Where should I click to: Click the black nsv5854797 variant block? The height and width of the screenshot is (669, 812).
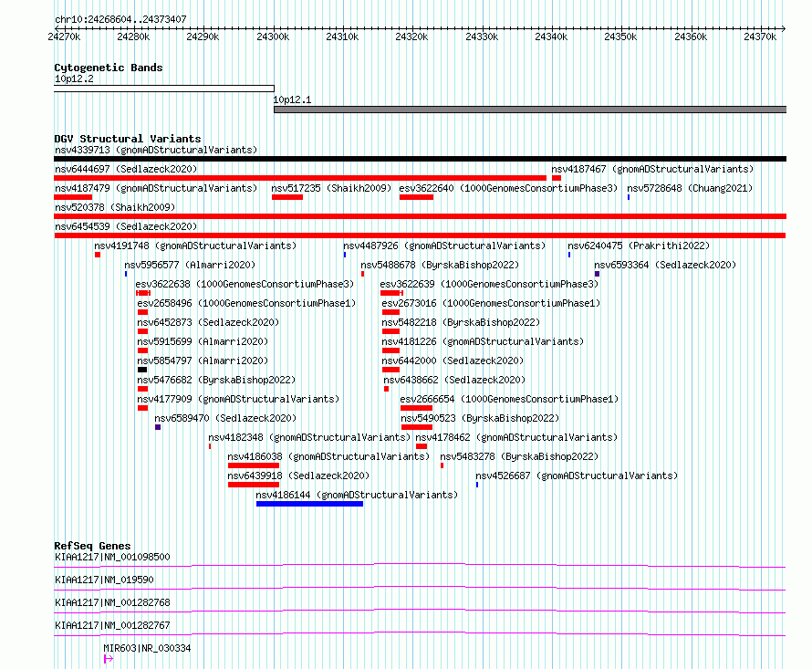(x=142, y=370)
